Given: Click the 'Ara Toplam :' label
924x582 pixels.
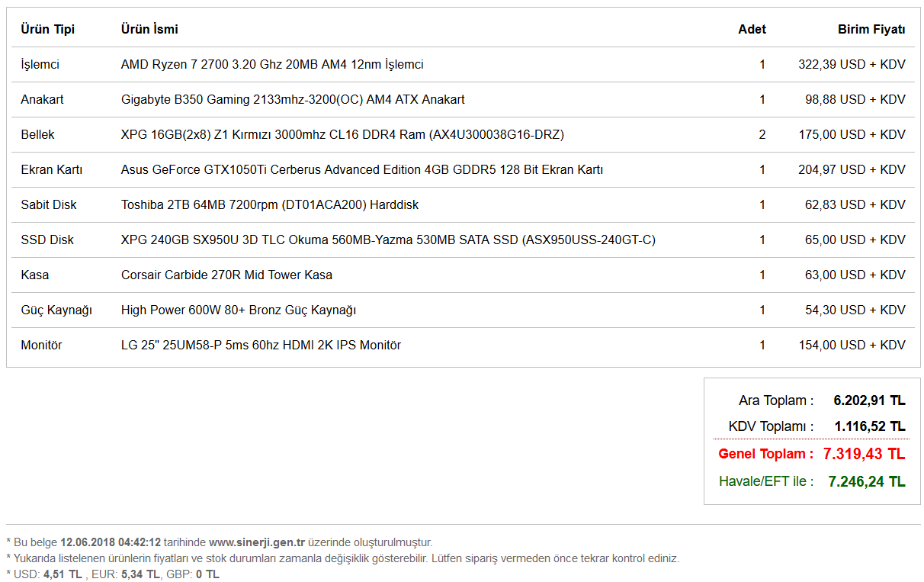Looking at the screenshot, I should click(x=776, y=400).
